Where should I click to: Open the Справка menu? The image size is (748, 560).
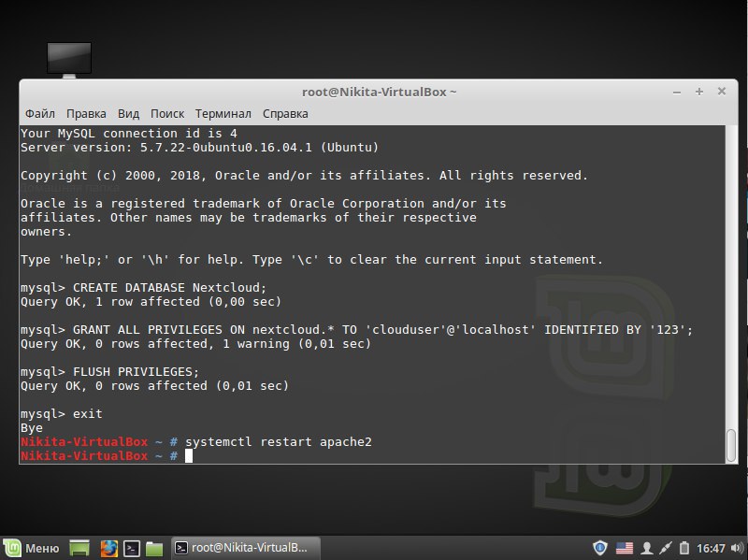(285, 114)
